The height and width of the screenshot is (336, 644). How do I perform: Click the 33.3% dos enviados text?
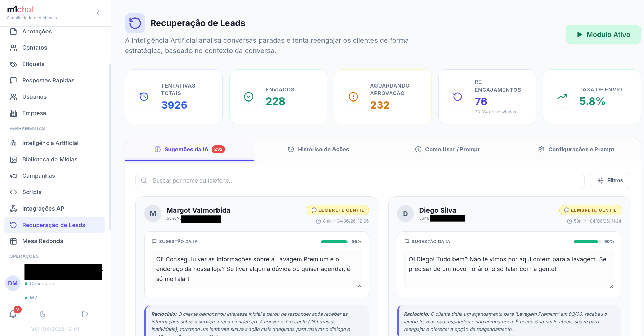[495, 112]
